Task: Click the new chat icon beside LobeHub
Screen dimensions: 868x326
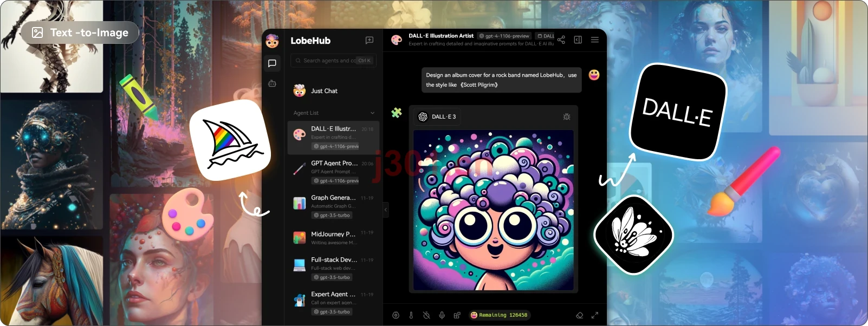Action: [x=370, y=40]
